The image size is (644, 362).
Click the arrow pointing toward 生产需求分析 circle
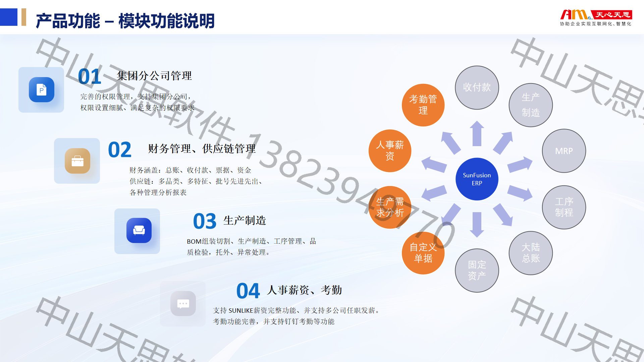click(x=434, y=193)
